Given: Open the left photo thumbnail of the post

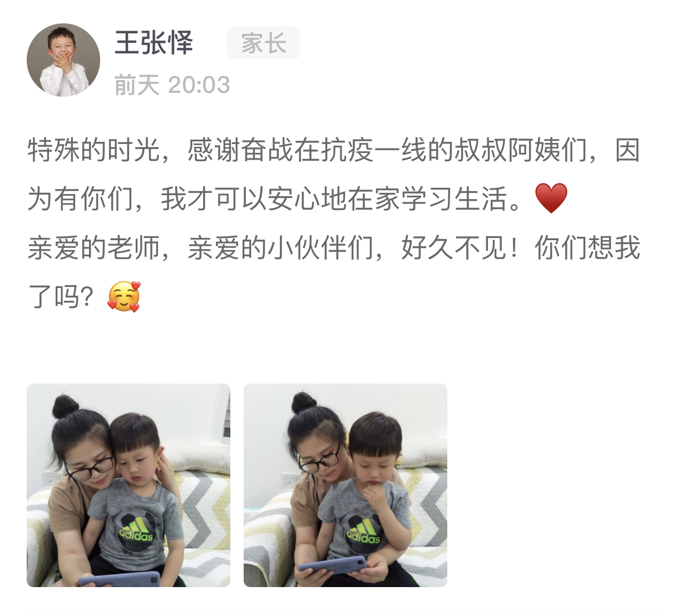Looking at the screenshot, I should tap(129, 485).
